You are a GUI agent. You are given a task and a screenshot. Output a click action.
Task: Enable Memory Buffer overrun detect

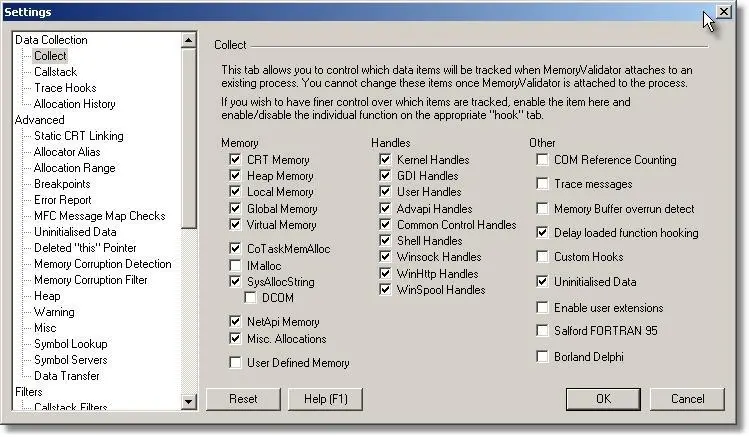(x=542, y=208)
